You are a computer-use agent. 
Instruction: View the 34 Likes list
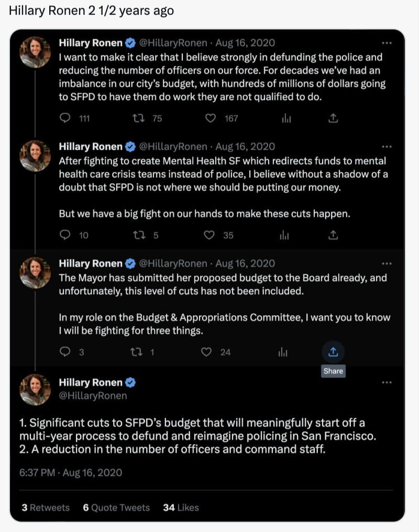(181, 507)
